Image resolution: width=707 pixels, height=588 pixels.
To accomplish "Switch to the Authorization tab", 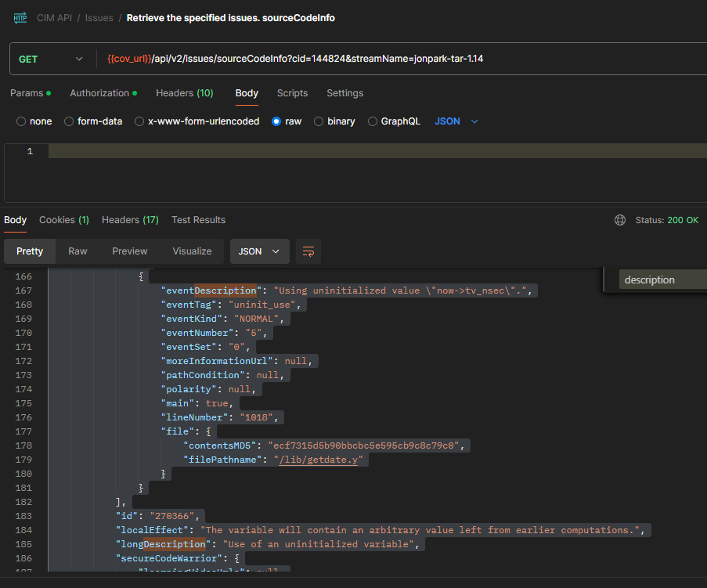I will coord(100,93).
